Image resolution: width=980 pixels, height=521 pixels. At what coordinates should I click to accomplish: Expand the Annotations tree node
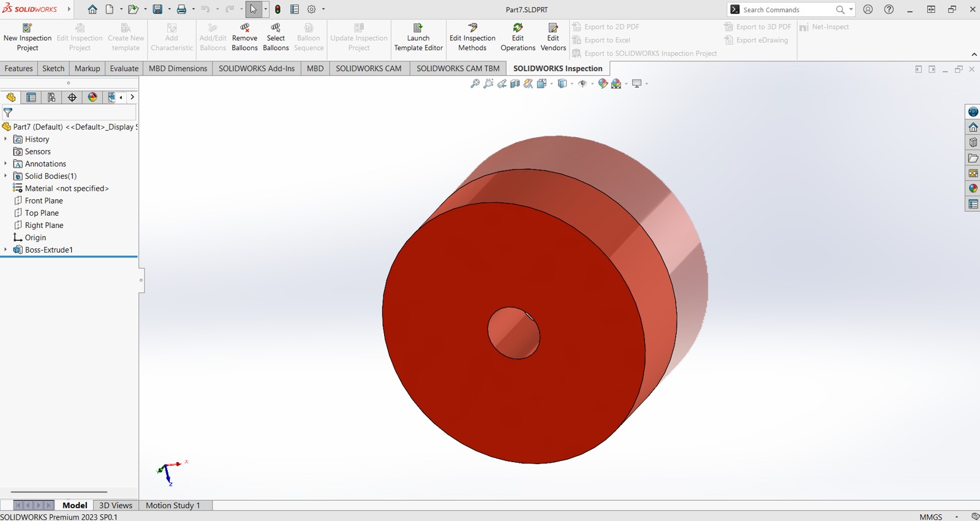[x=6, y=164]
